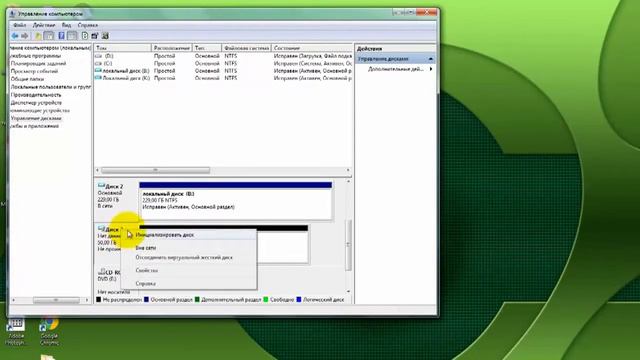Click the scroll-down arrow of the disk map

click(348, 291)
